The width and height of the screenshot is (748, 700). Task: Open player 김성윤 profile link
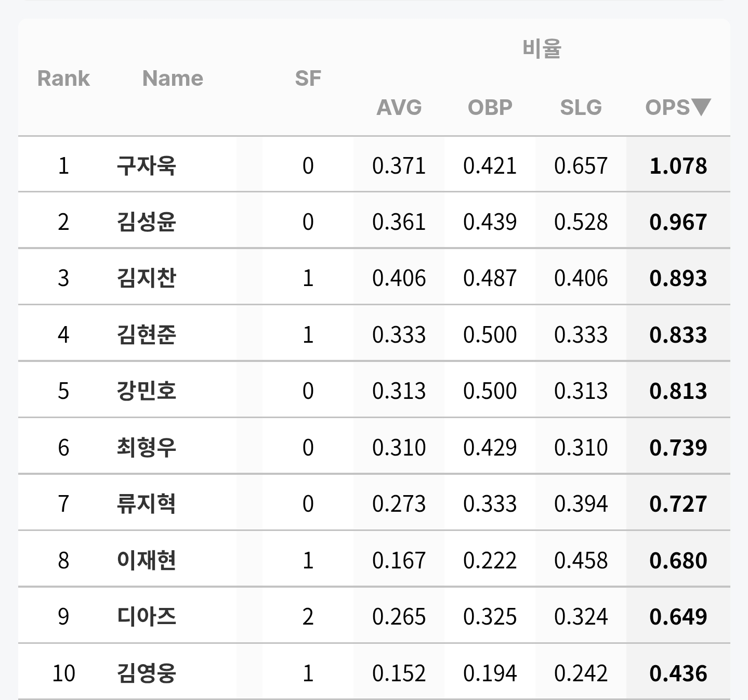pos(147,222)
